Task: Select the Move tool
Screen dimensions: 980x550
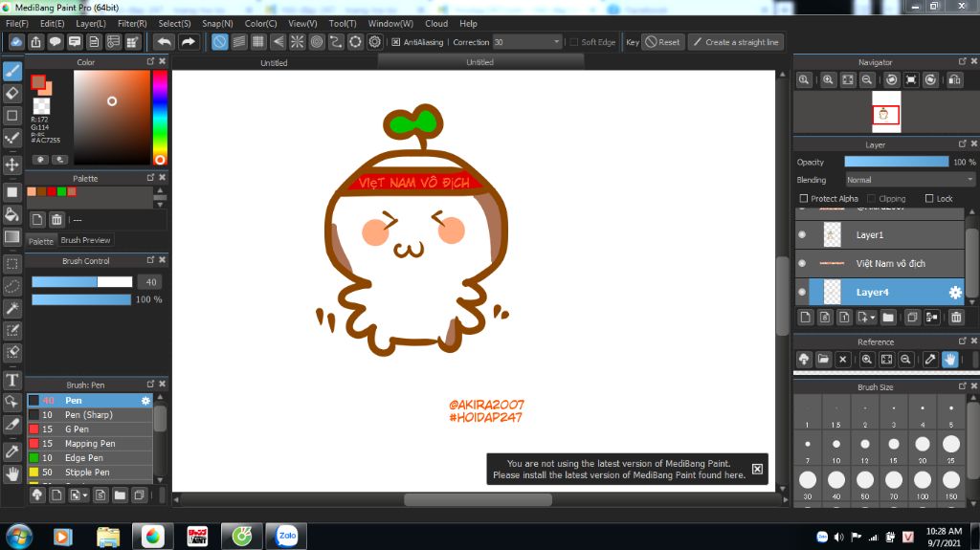Action: [x=12, y=165]
